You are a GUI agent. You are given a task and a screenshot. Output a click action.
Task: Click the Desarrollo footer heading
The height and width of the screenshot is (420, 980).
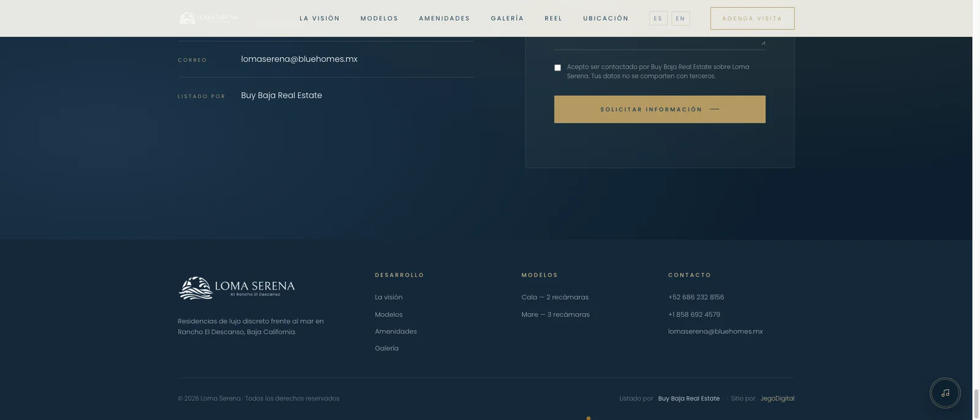pyautogui.click(x=399, y=275)
